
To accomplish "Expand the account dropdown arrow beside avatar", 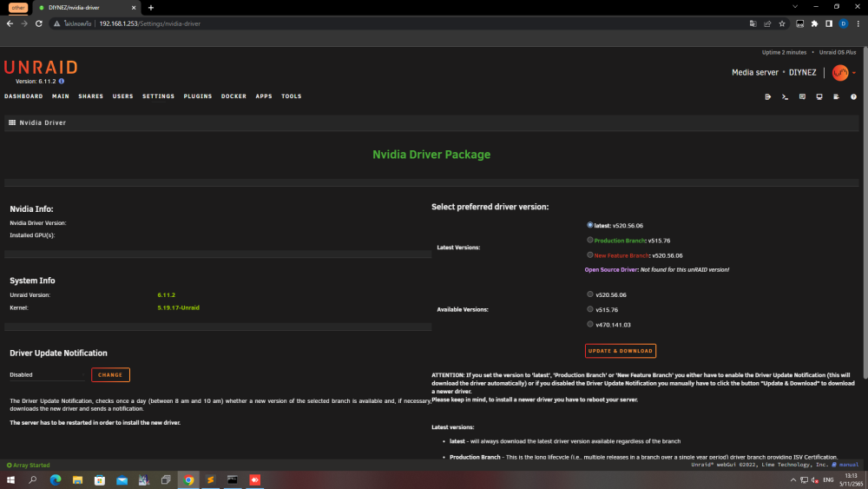I will tap(854, 73).
